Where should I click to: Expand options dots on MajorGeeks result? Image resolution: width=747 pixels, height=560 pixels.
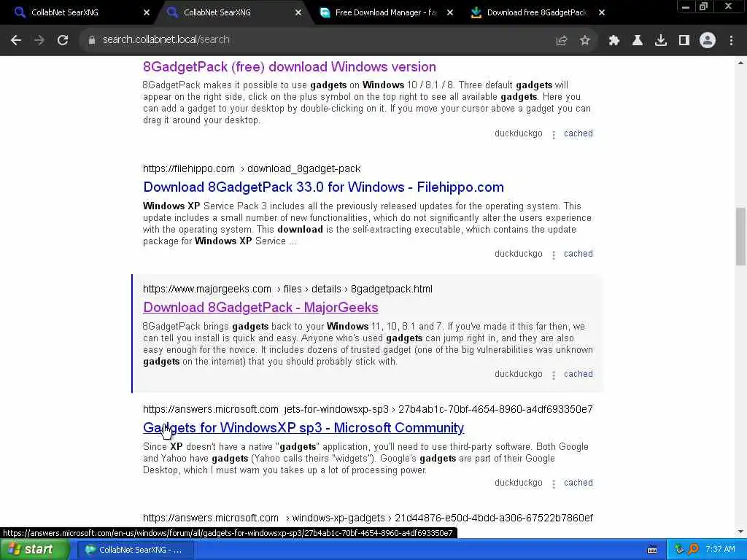(x=554, y=376)
